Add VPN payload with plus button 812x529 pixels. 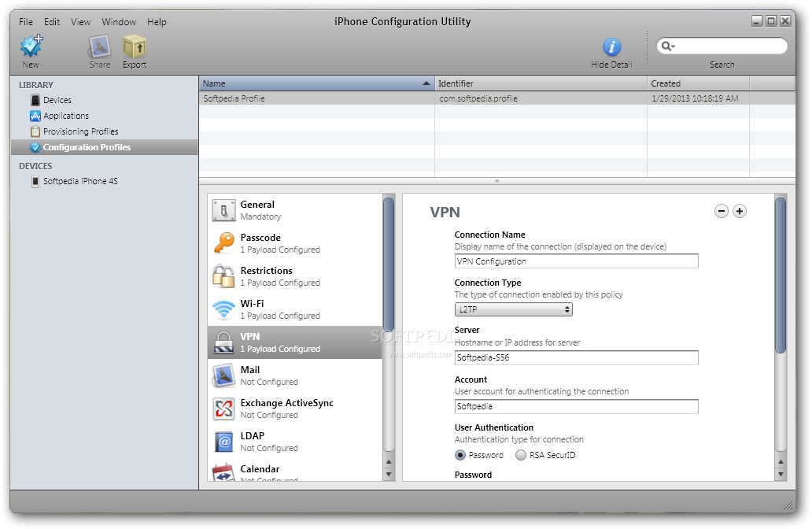740,211
